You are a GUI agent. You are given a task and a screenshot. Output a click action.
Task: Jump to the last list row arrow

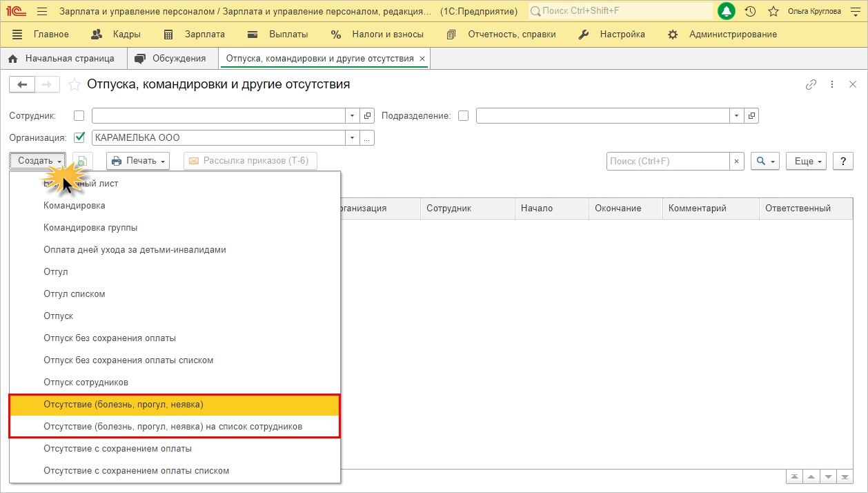coord(844,476)
